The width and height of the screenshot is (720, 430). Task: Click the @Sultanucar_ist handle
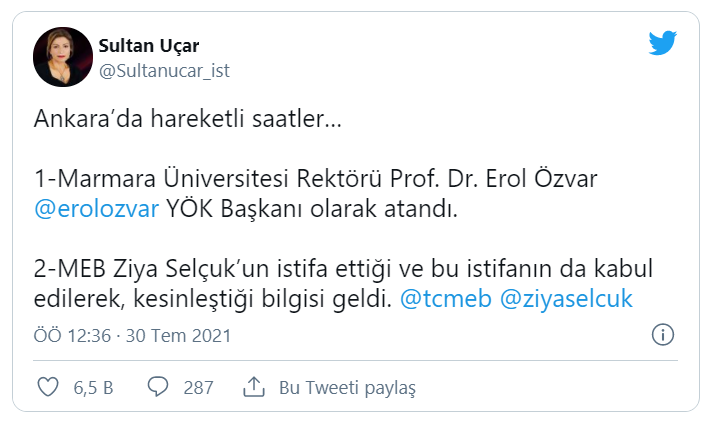tap(164, 71)
